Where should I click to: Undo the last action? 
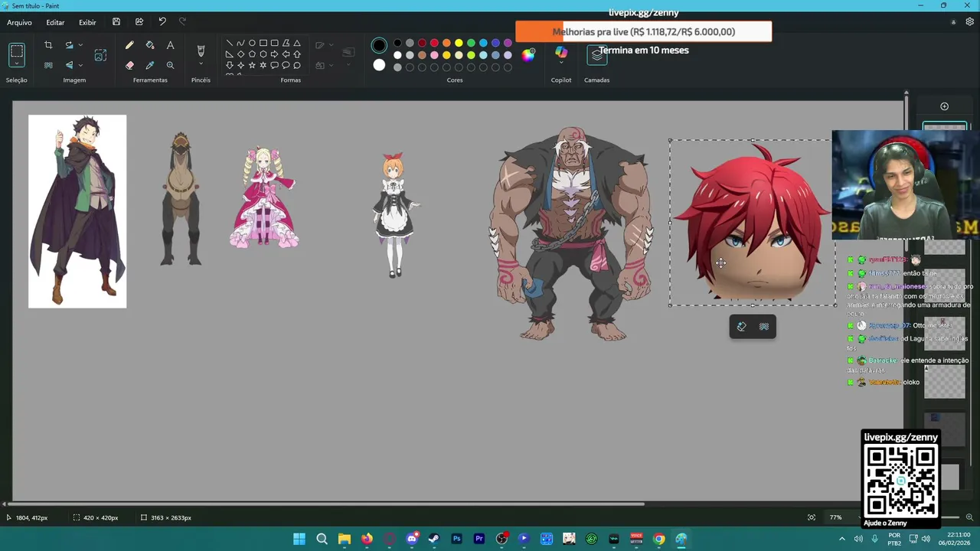[162, 21]
